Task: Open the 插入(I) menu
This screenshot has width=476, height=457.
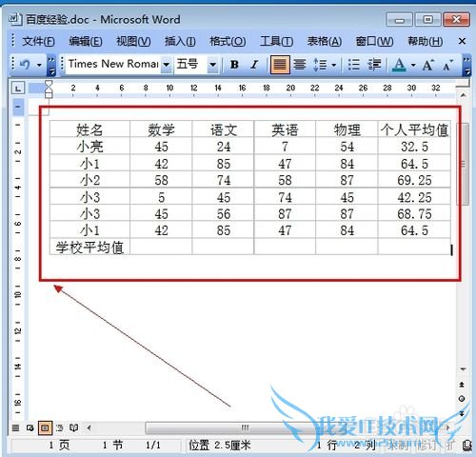Action: (180, 41)
